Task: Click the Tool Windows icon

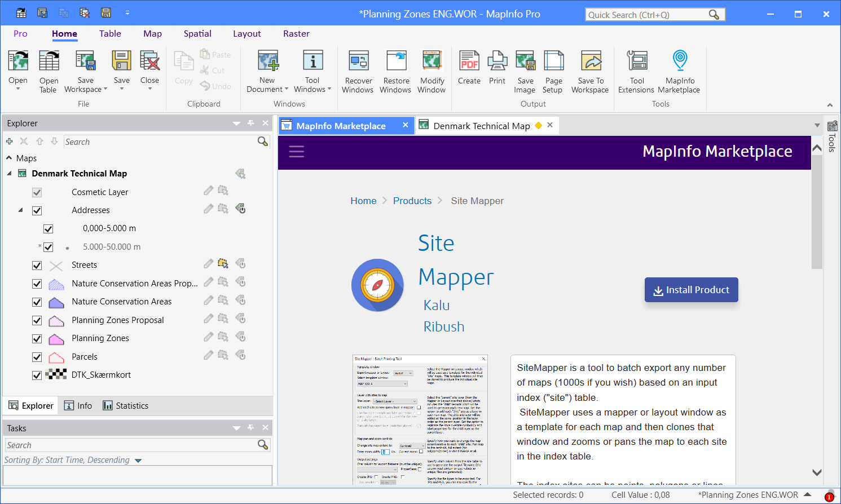Action: (312, 61)
